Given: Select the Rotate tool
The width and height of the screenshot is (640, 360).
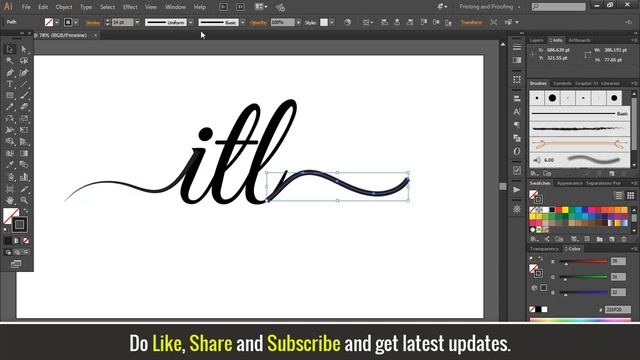Looking at the screenshot, I should tap(10, 119).
